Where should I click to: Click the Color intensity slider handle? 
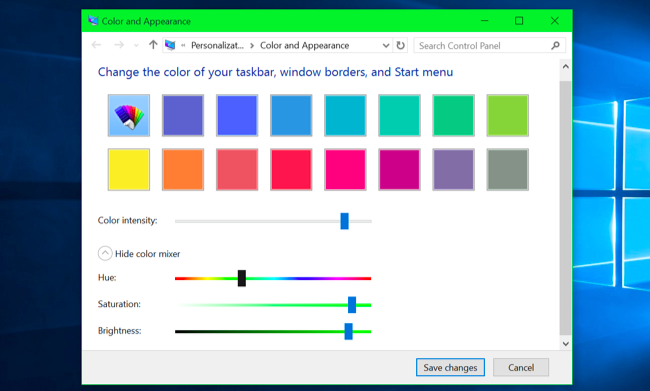click(x=344, y=221)
